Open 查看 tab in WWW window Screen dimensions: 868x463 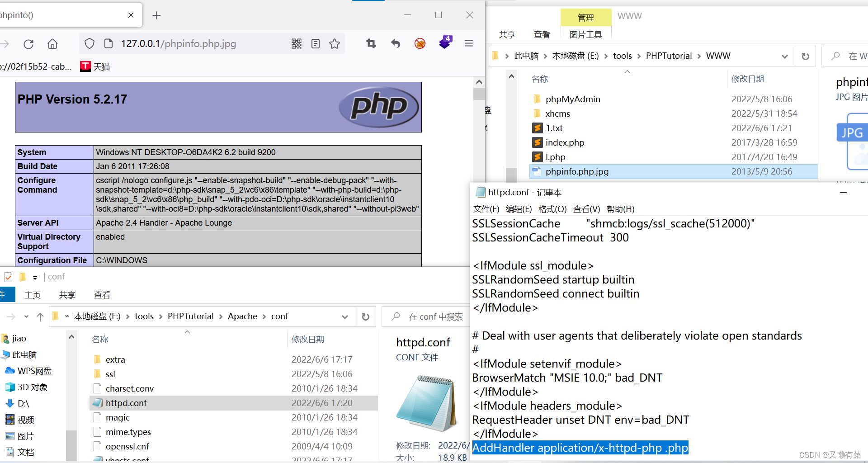point(542,34)
